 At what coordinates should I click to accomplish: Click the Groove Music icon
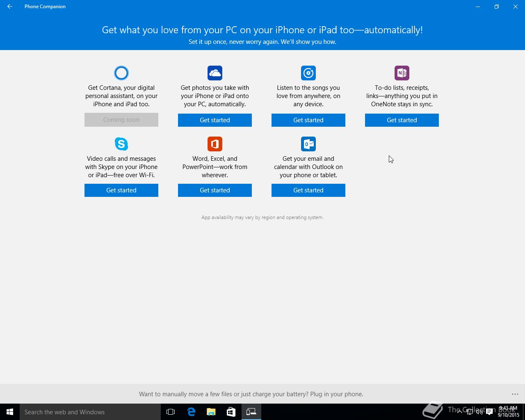tap(308, 73)
